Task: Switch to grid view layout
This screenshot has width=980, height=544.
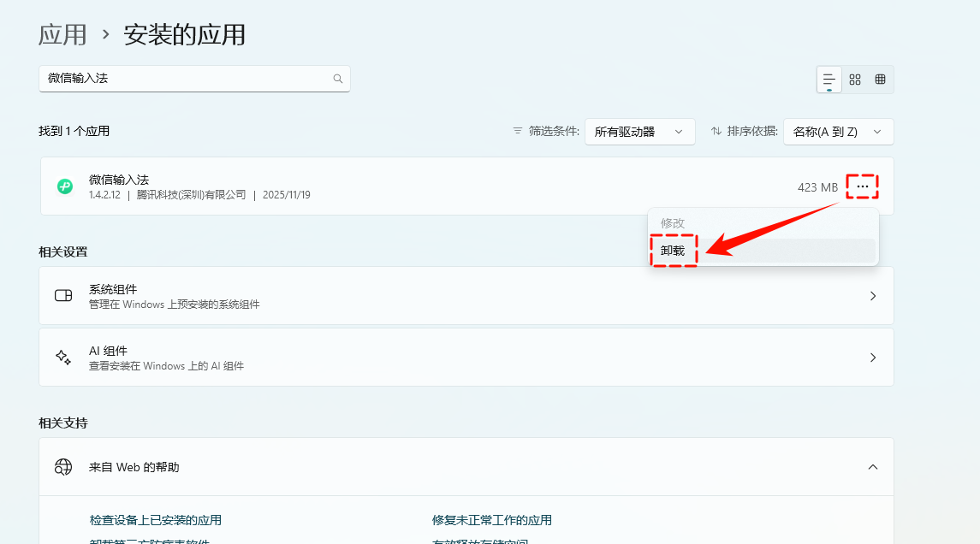Action: point(854,79)
